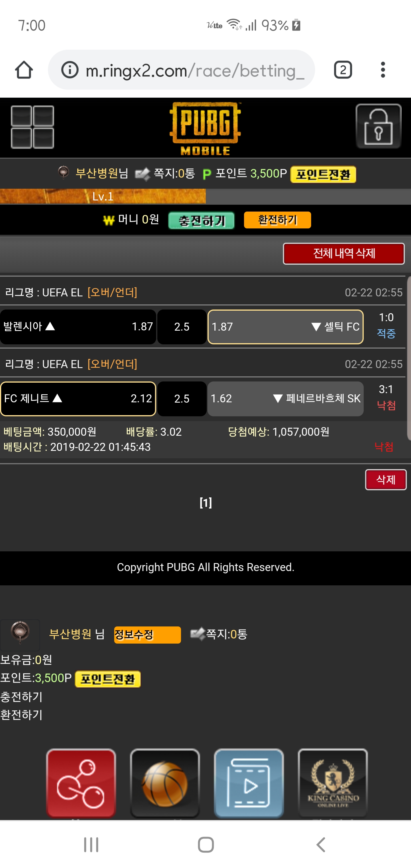Select the 셀틱 FC under option

(x=285, y=327)
